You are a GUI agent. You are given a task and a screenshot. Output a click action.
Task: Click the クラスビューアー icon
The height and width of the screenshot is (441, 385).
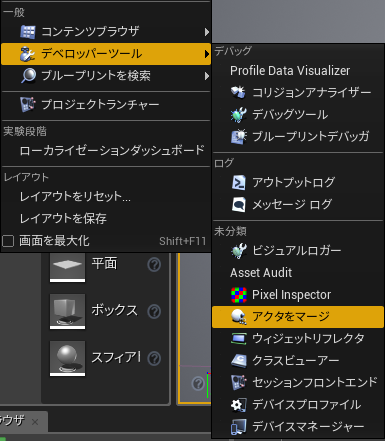(x=239, y=361)
